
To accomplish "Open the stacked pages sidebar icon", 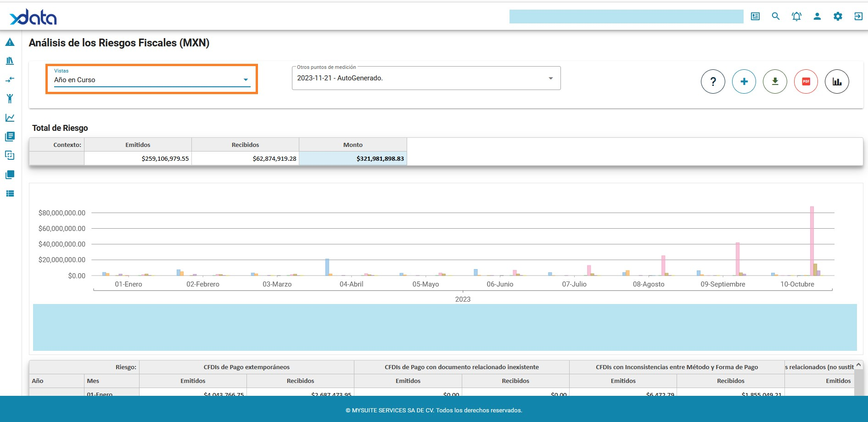I will (10, 174).
